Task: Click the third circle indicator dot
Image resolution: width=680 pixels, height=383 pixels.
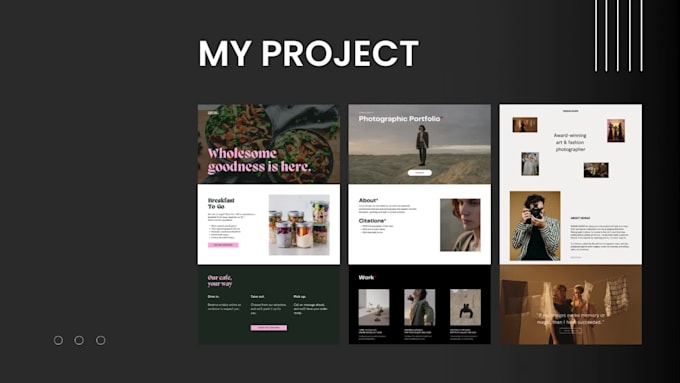Action: pos(101,340)
